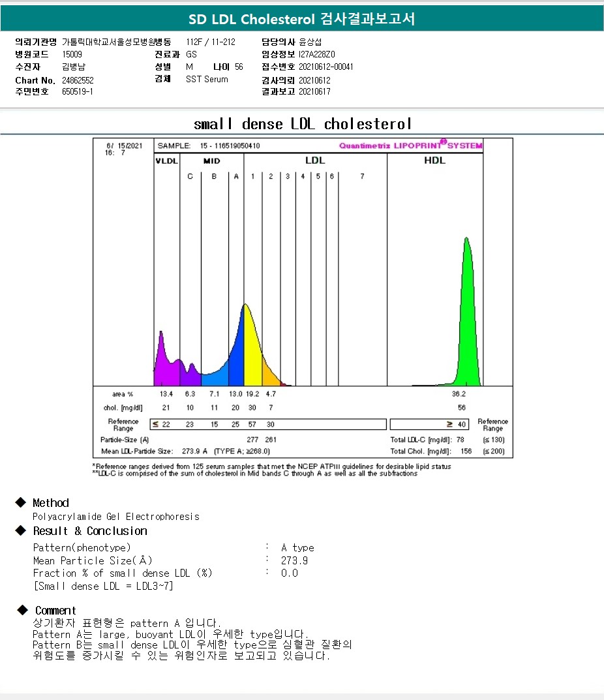Select the VLDL chol. value '21'
The image size is (604, 700).
[166, 408]
